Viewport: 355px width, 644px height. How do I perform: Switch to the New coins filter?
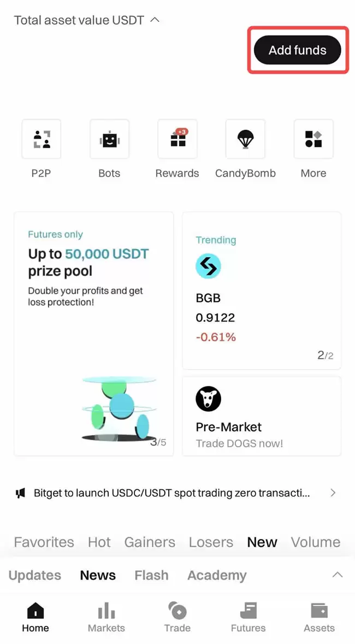(262, 542)
